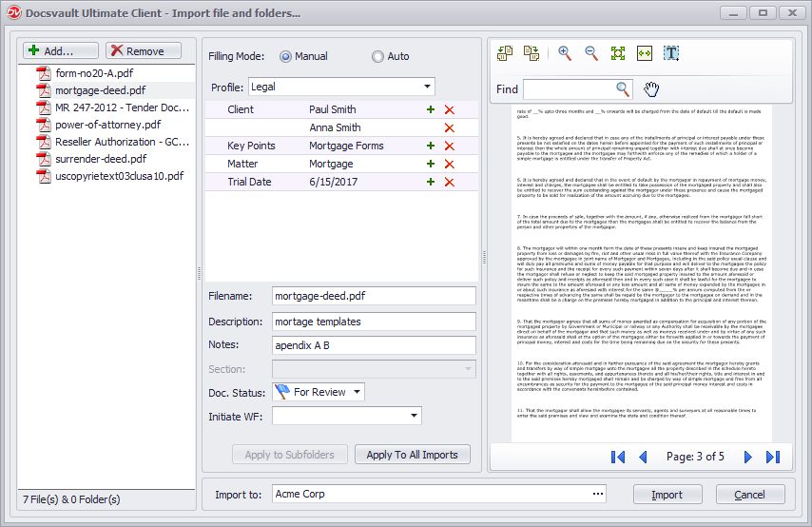Click the Paul Smith client value
Viewport: 812px width, 527px height.
[333, 109]
